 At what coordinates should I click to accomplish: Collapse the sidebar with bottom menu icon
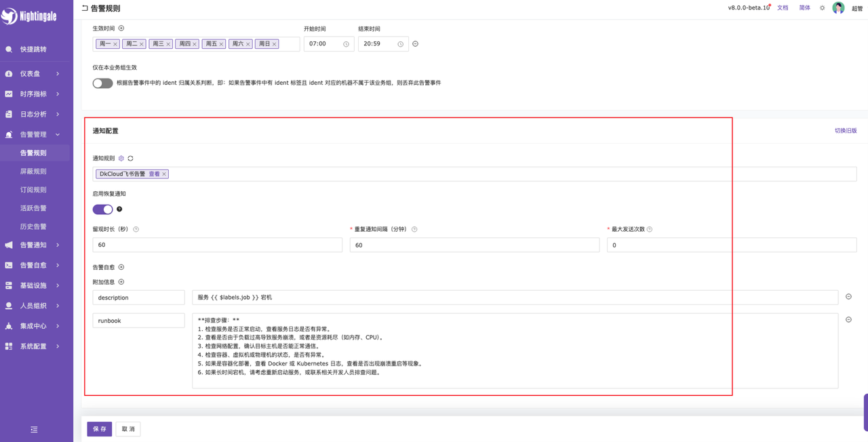(x=34, y=430)
